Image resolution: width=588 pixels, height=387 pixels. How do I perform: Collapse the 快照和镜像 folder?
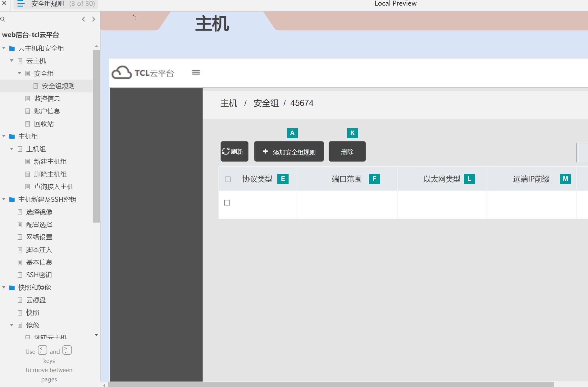[4, 288]
